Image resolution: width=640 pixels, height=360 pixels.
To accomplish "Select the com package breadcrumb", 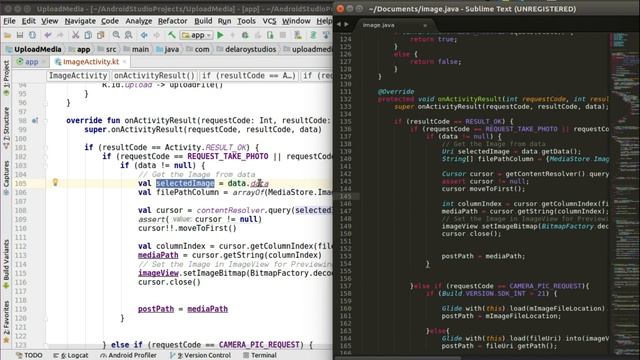I will (x=198, y=49).
